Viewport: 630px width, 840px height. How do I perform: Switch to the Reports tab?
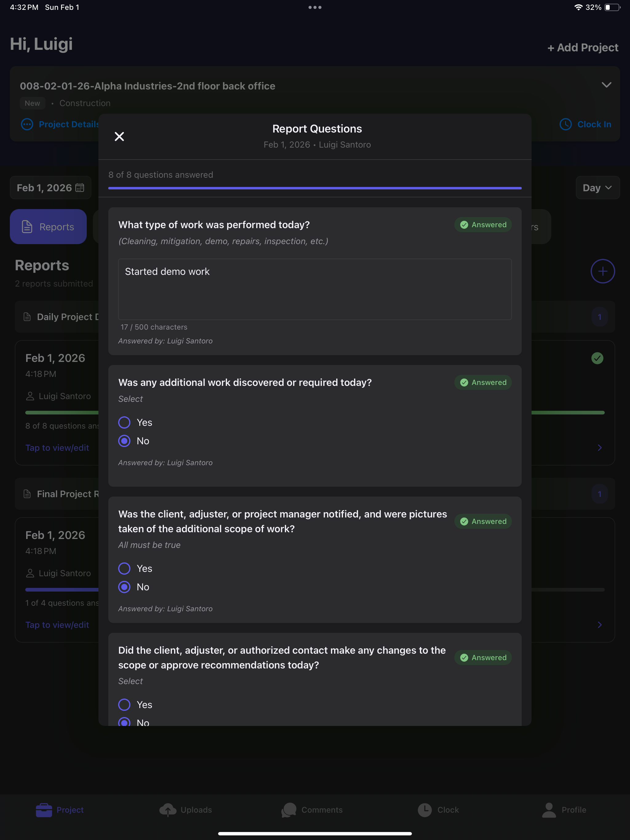tap(48, 227)
